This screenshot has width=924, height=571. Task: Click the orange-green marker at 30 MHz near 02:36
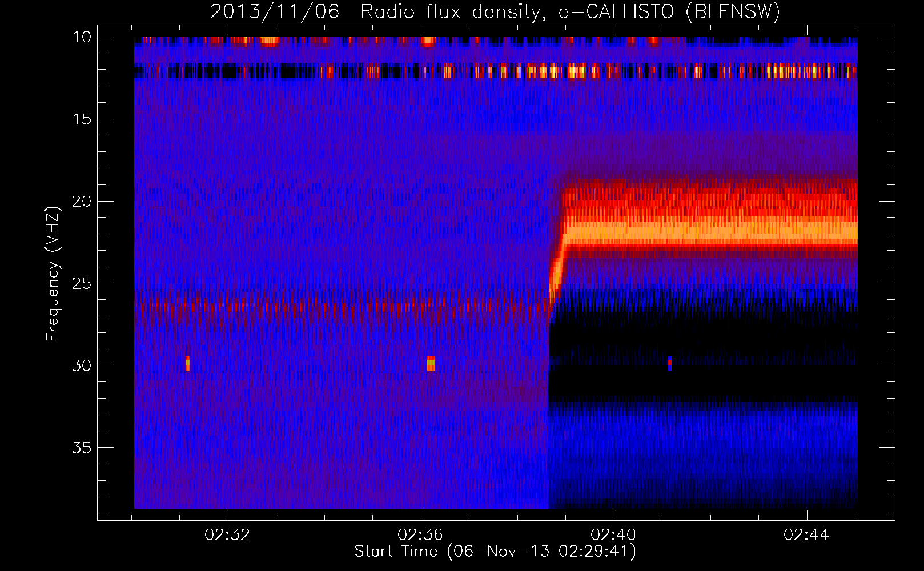pos(431,363)
